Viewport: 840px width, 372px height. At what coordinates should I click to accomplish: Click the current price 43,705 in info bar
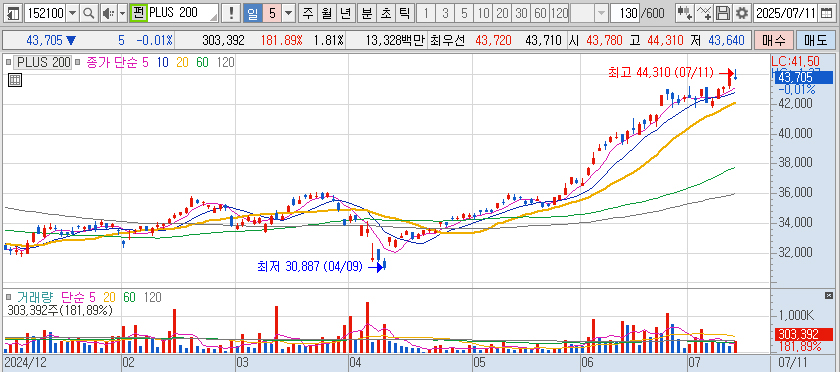tap(44, 40)
